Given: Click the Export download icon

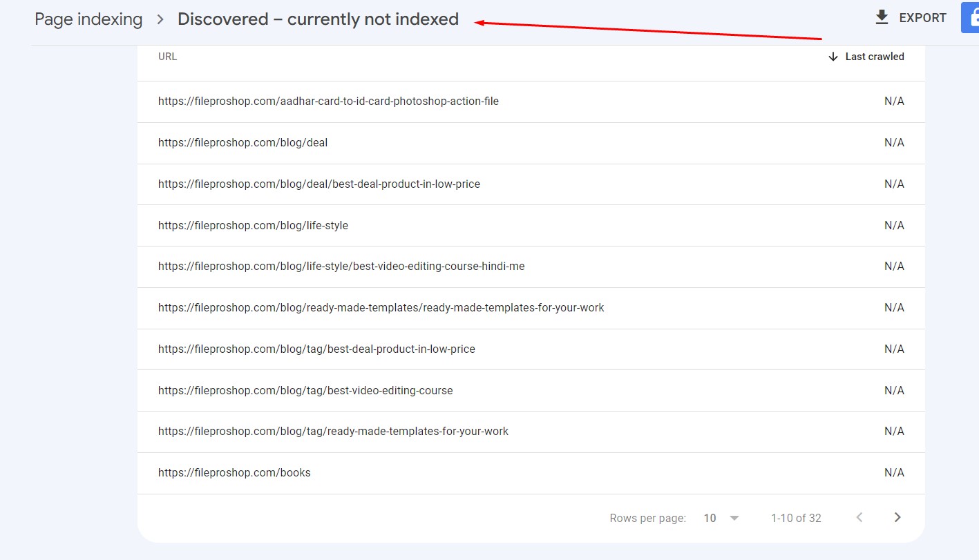Looking at the screenshot, I should [x=882, y=18].
